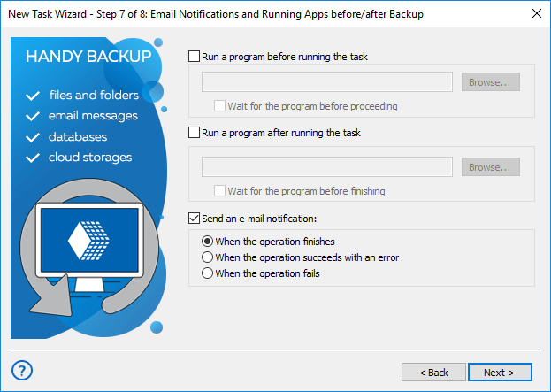Viewport: 551px width, 392px height.
Task: Click the checkmark beside "files and folders"
Action: pos(34,96)
